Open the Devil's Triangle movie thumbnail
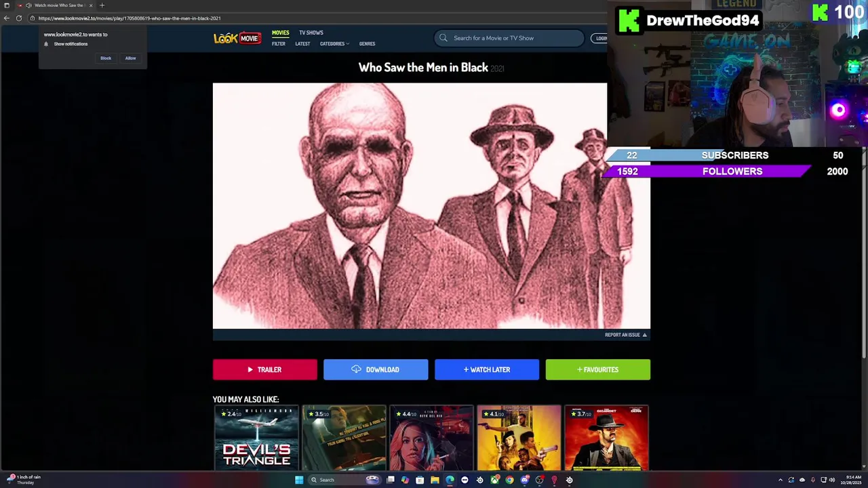The image size is (868, 488). pyautogui.click(x=256, y=438)
